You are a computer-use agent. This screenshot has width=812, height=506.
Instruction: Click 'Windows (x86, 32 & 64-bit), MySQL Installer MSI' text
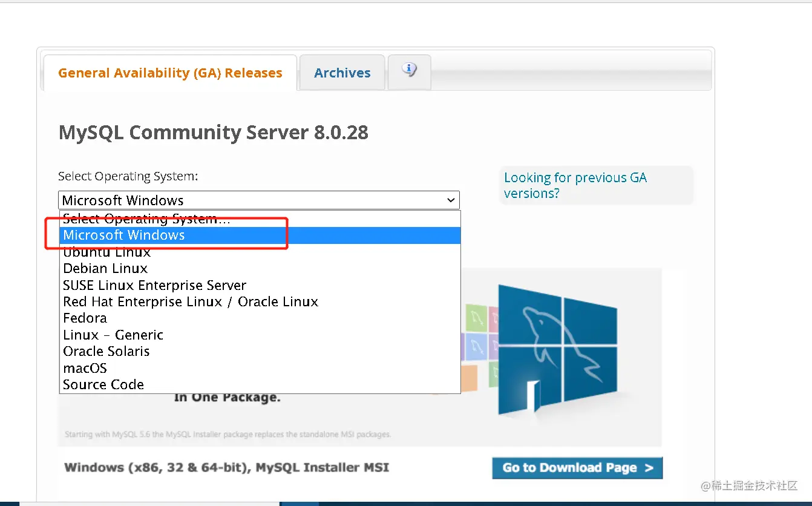pyautogui.click(x=227, y=467)
